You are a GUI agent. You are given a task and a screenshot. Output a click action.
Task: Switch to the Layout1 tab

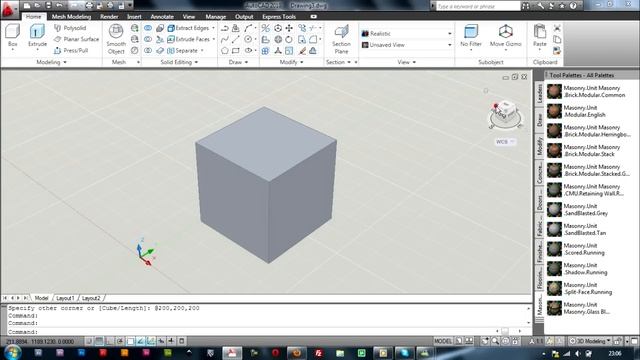tap(65, 298)
